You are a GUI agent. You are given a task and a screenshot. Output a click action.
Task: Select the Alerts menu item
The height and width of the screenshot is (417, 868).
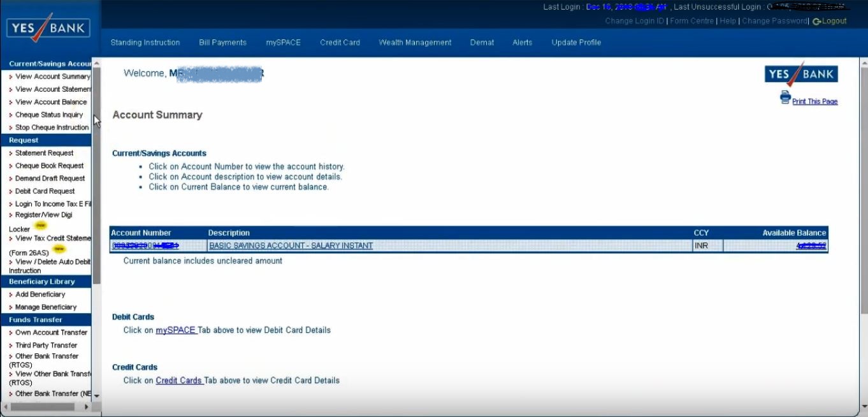[522, 42]
